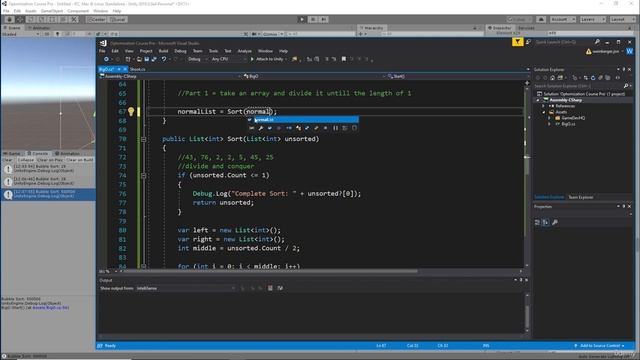This screenshot has height=360, width=640.
Task: Click the bookmark toolbar icon
Action: coord(344,59)
